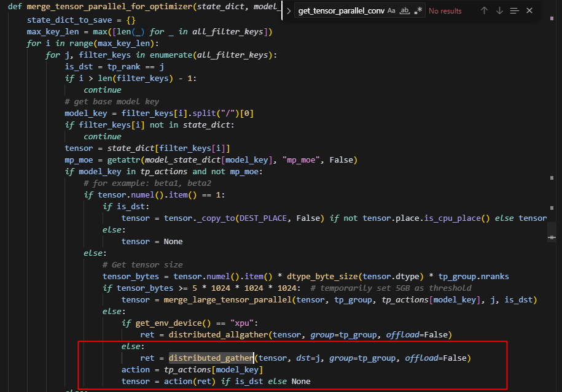Enable Match Whole Word option
Viewport: 562px width, 392px height.
[x=404, y=11]
